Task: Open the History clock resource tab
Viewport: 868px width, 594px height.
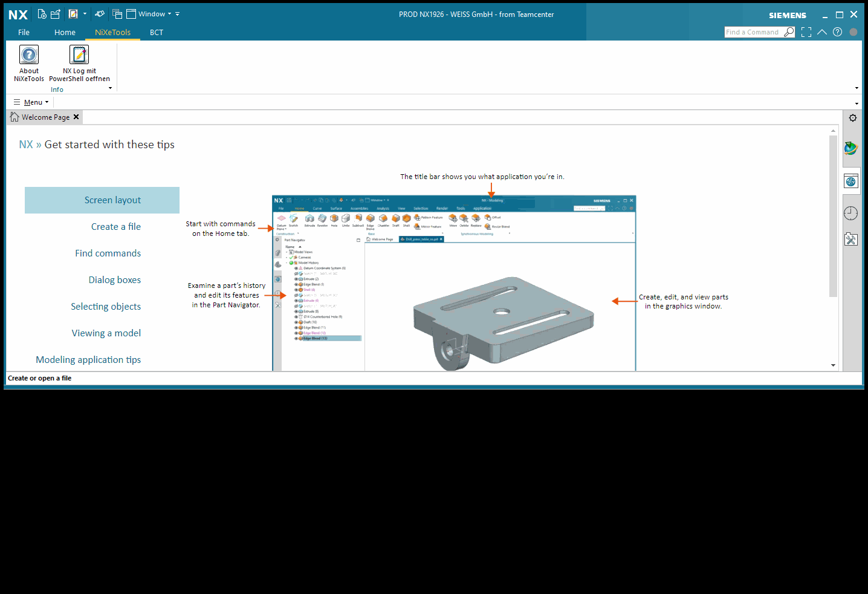Action: [x=851, y=213]
